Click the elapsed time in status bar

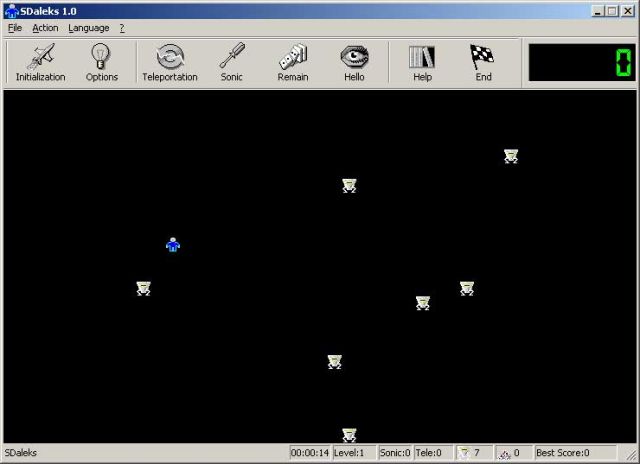310,453
